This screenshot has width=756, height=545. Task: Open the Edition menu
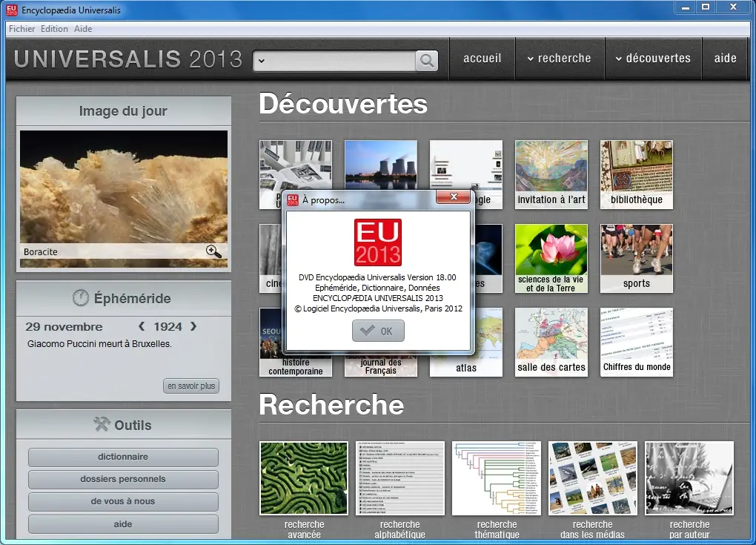coord(54,29)
